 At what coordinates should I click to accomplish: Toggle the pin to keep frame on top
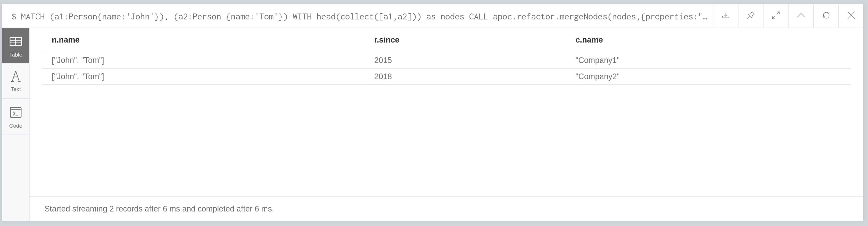click(x=751, y=15)
